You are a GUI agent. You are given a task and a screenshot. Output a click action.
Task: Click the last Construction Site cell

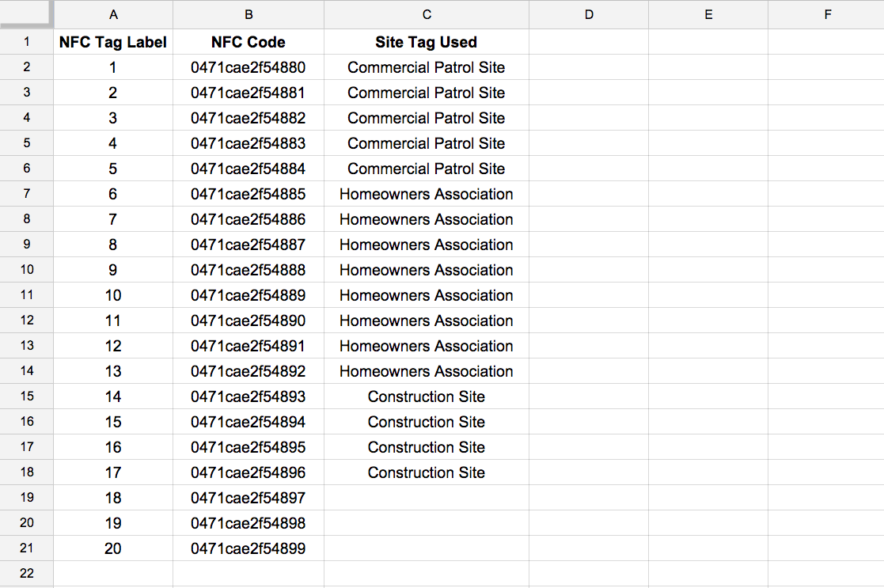tap(427, 472)
